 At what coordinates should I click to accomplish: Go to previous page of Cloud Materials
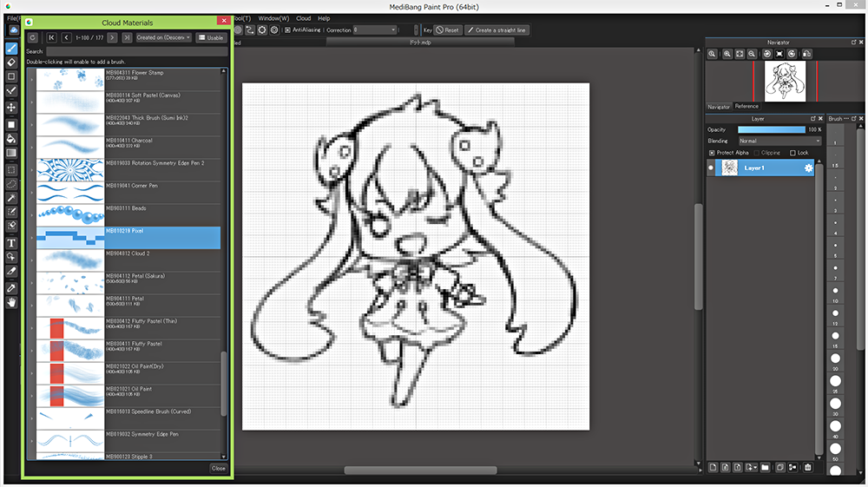[67, 37]
